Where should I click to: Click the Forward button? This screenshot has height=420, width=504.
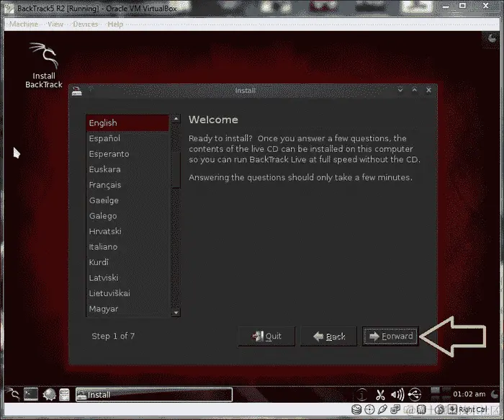(390, 336)
